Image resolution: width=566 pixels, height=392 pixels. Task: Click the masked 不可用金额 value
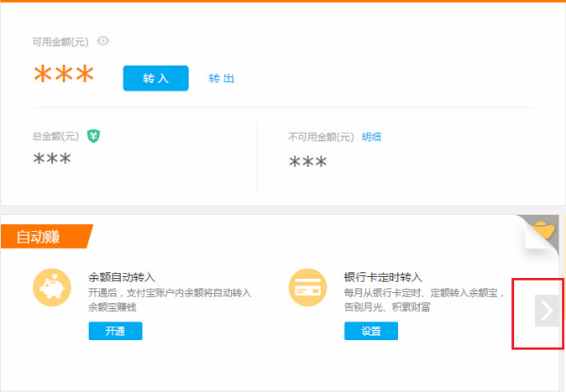[x=308, y=164]
